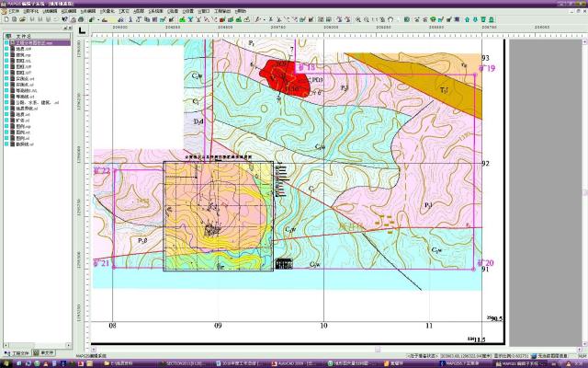Open the 帮助 menu
Screen dimensions: 588x368
point(241,10)
